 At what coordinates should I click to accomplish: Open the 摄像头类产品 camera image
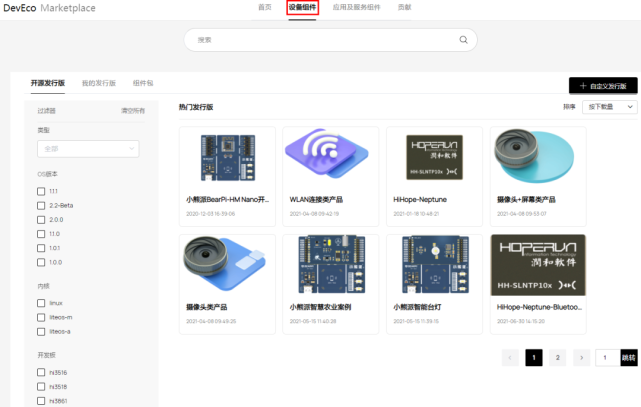click(x=224, y=264)
